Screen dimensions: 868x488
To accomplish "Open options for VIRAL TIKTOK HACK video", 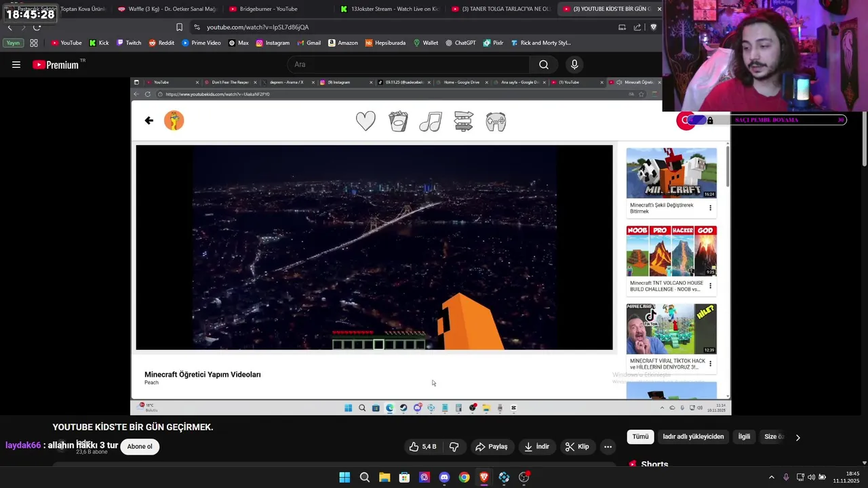I will (710, 364).
